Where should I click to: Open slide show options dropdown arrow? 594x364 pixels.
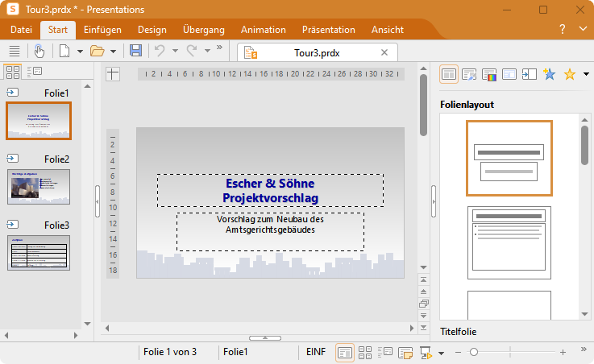pyautogui.click(x=441, y=353)
